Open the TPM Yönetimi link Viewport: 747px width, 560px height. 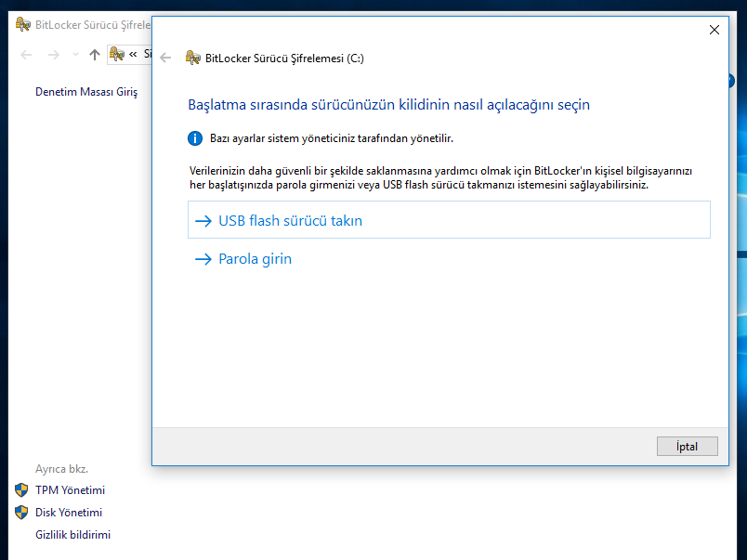click(70, 490)
